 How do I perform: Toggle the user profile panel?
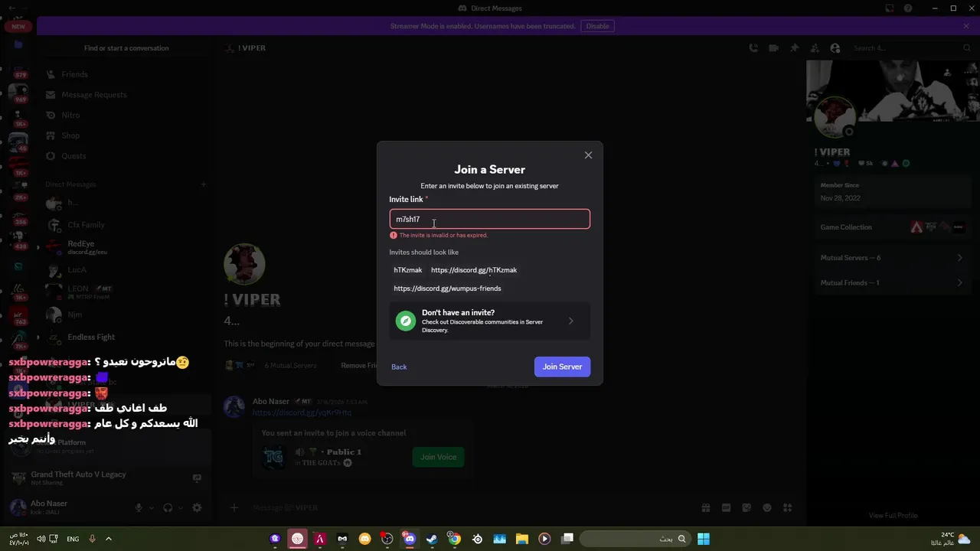pyautogui.click(x=835, y=48)
